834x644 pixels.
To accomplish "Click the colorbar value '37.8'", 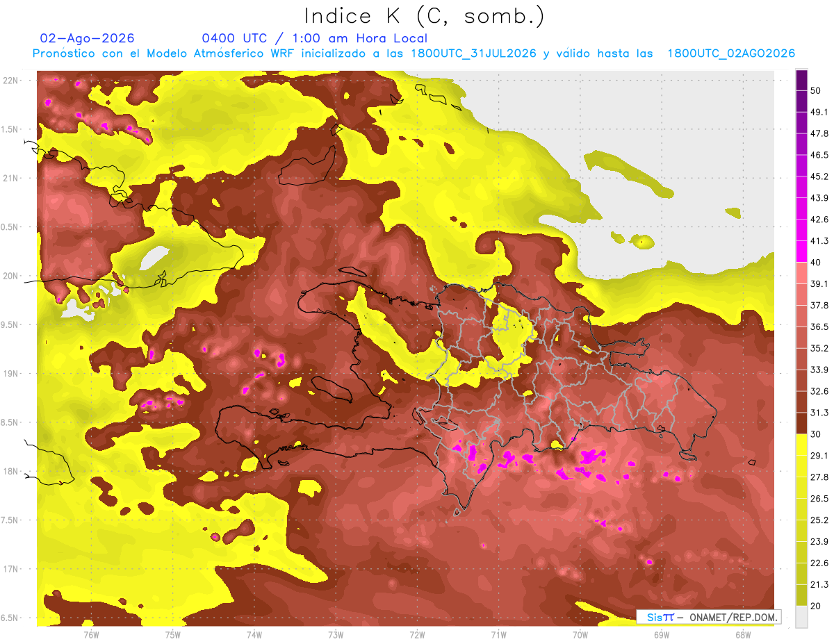I will point(819,306).
